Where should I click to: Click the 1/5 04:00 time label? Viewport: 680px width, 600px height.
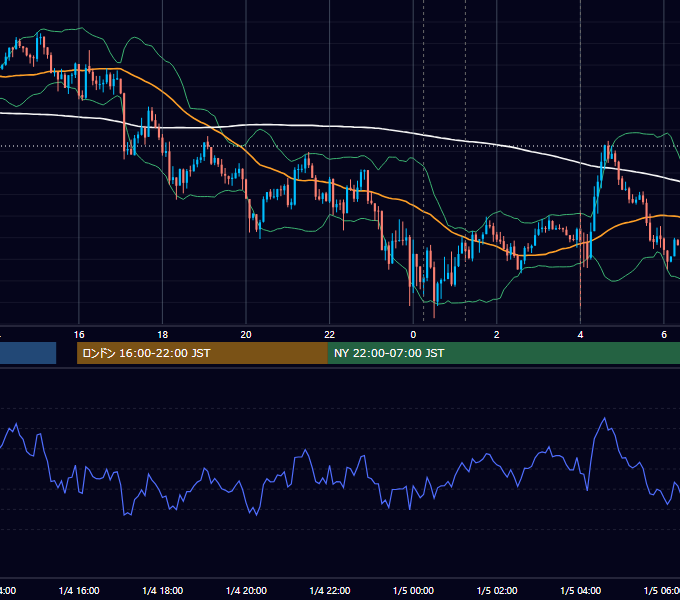[x=580, y=590]
